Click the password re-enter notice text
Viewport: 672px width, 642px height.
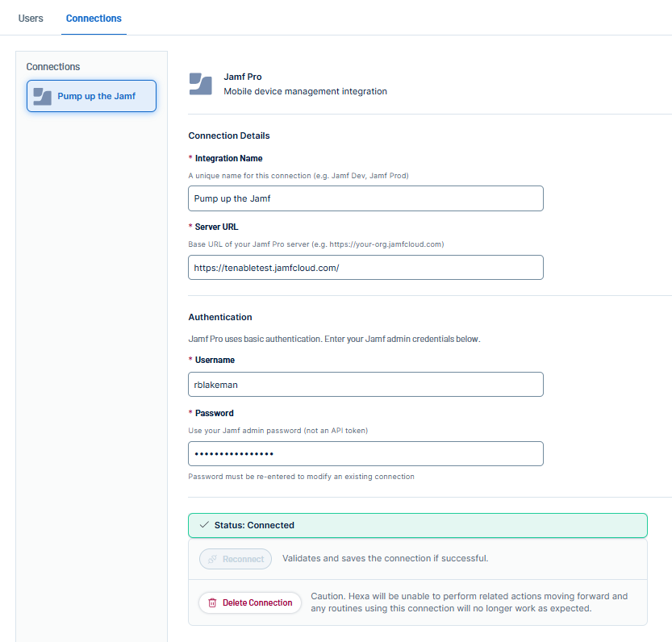[301, 477]
